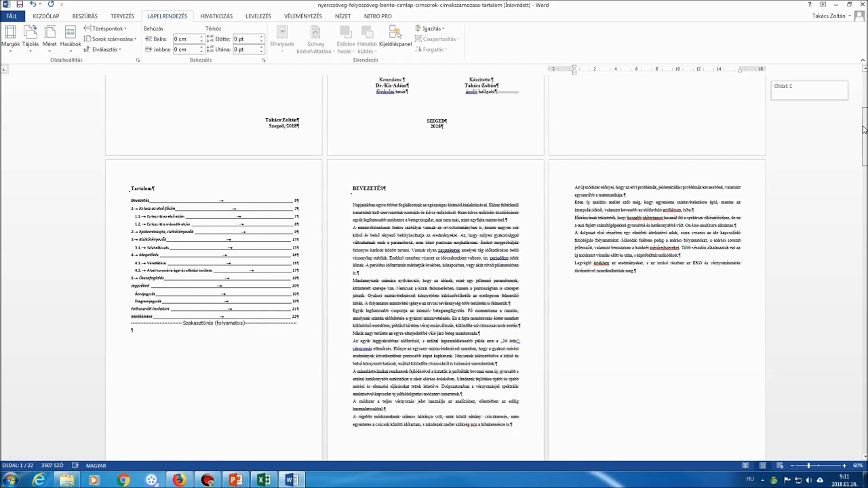Expand the Sorok számozása line numbers dropdown
This screenshot has width=868, height=488.
110,39
